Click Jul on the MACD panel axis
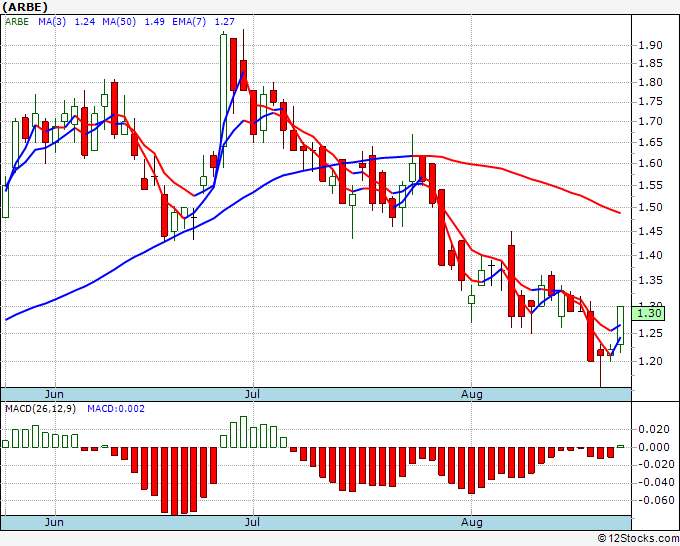 click(x=252, y=522)
